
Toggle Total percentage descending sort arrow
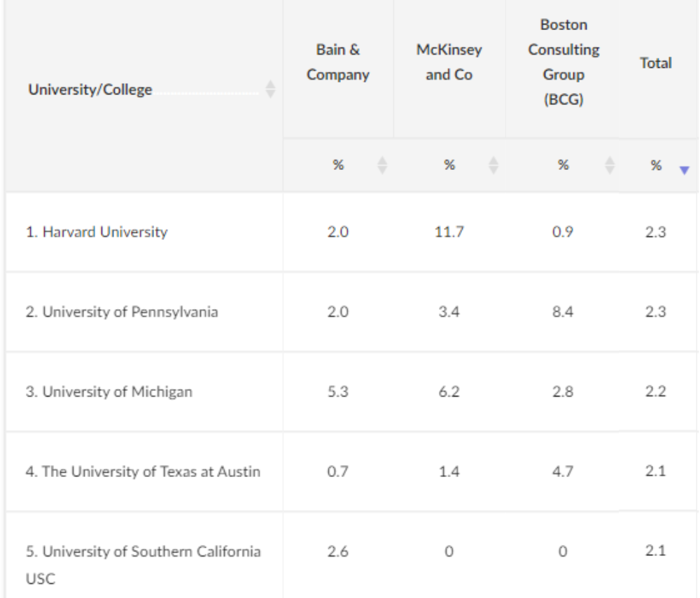684,170
